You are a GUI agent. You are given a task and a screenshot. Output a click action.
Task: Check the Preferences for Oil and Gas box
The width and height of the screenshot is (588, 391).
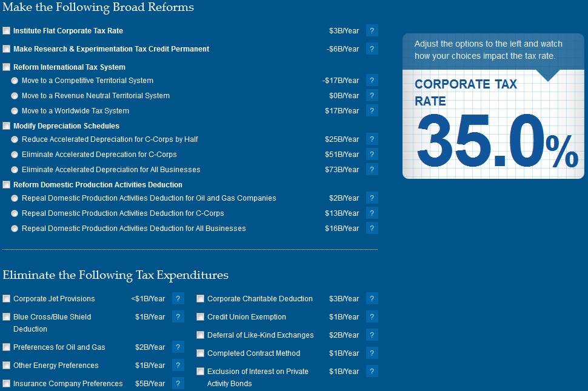click(7, 347)
